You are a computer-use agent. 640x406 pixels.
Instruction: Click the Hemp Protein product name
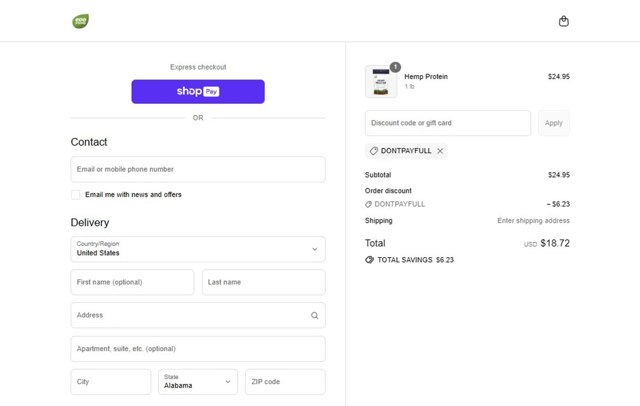[426, 76]
